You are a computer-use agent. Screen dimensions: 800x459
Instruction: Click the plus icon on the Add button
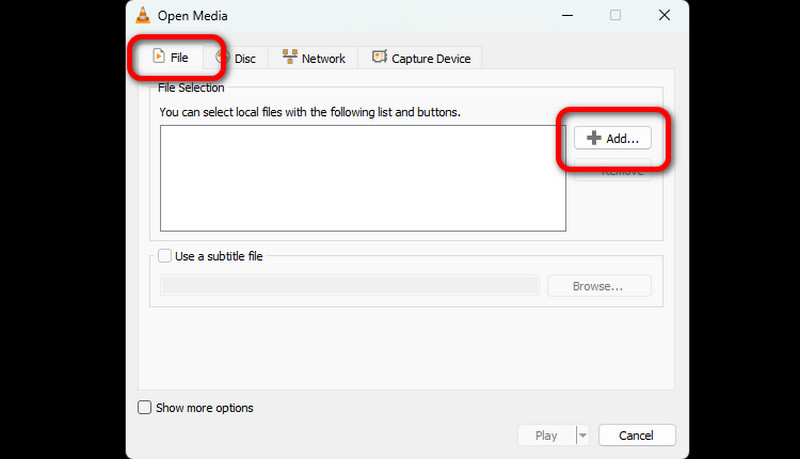(x=594, y=139)
